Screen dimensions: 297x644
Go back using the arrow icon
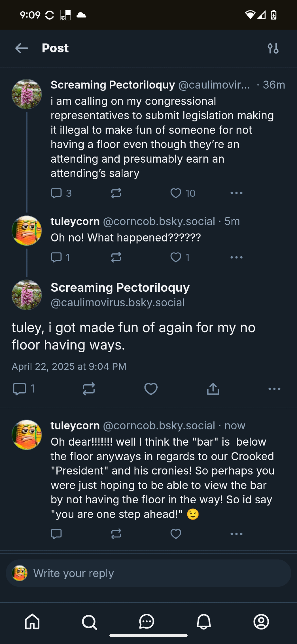[22, 48]
